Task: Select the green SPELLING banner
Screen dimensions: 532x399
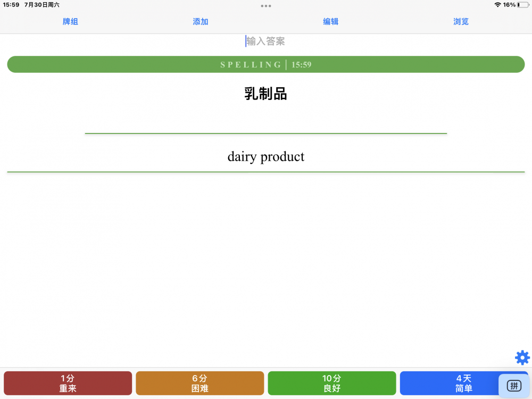Action: click(265, 64)
